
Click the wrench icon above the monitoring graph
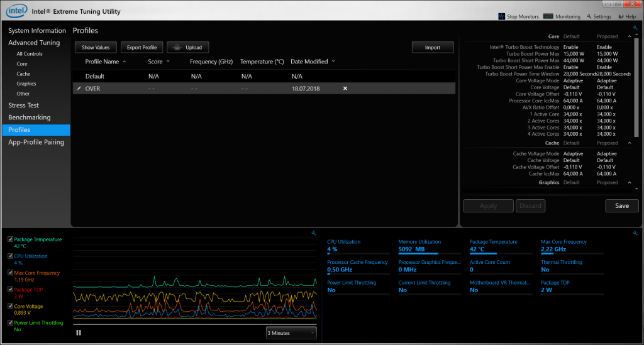(x=313, y=233)
